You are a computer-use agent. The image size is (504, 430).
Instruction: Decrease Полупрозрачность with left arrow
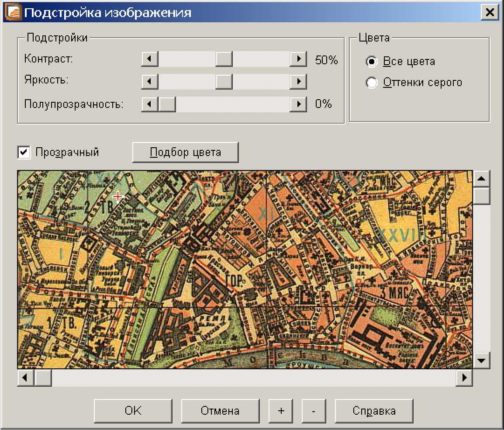click(x=149, y=104)
